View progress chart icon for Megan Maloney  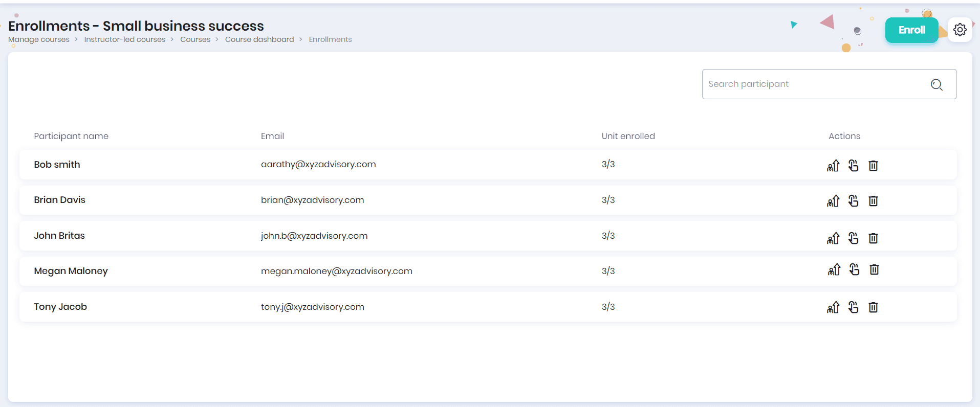834,269
